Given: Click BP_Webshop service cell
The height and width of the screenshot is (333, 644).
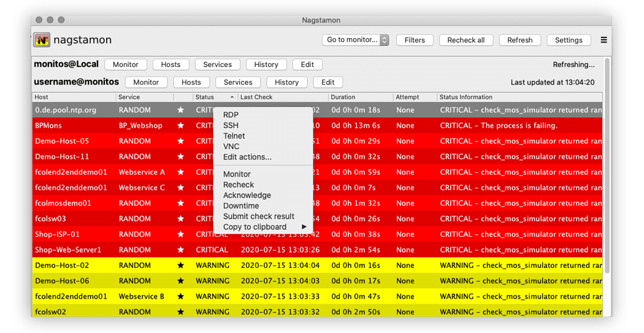Looking at the screenshot, I should (140, 126).
